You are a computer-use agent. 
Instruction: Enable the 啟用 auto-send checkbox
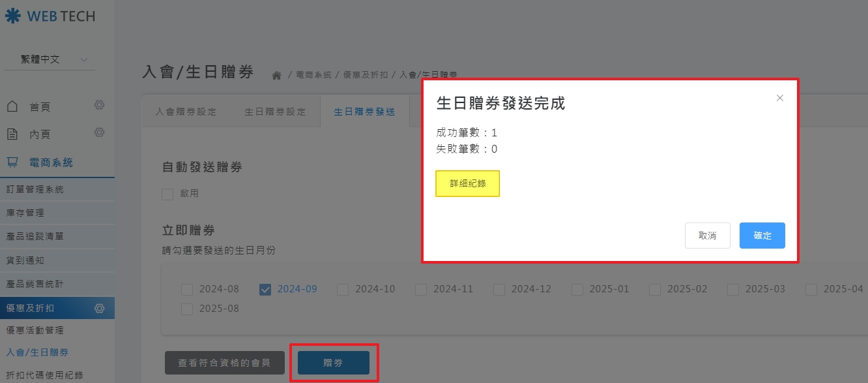point(167,194)
